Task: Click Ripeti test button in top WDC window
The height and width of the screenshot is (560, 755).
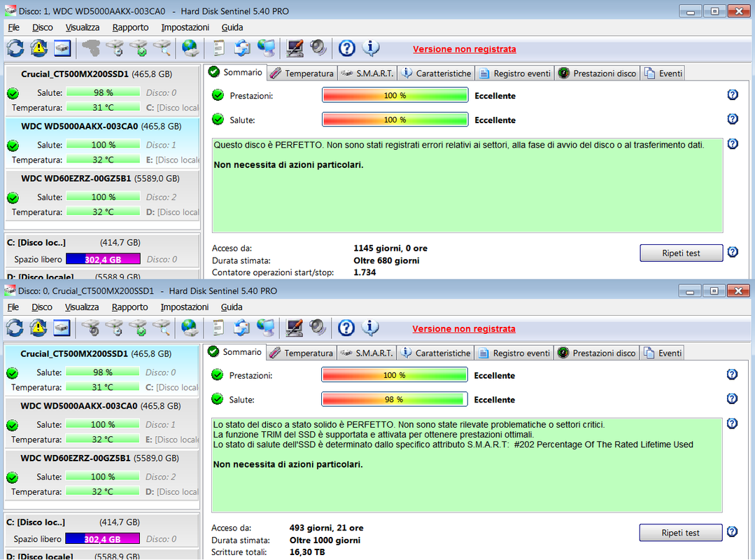Action: coord(681,253)
